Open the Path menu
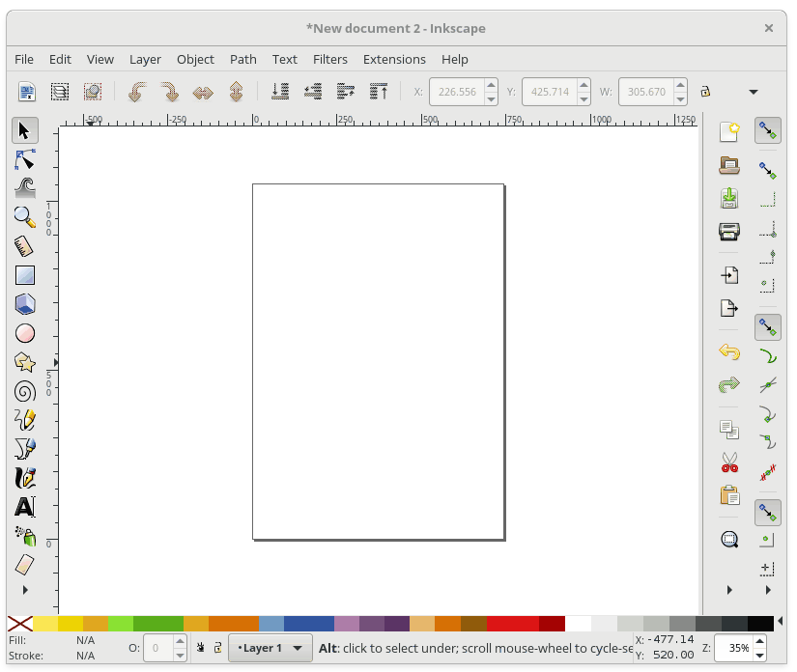The image size is (797, 672). point(242,59)
